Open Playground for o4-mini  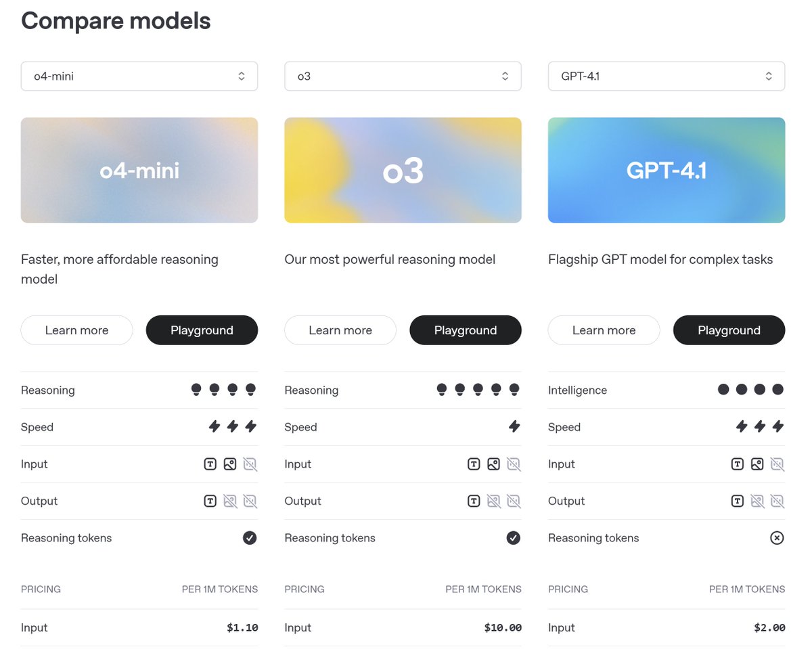[202, 330]
